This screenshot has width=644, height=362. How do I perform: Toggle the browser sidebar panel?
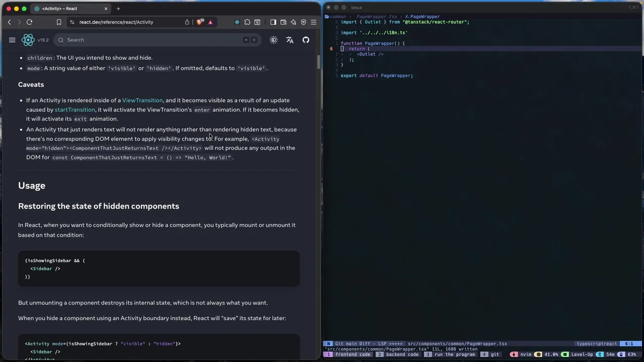[273, 22]
